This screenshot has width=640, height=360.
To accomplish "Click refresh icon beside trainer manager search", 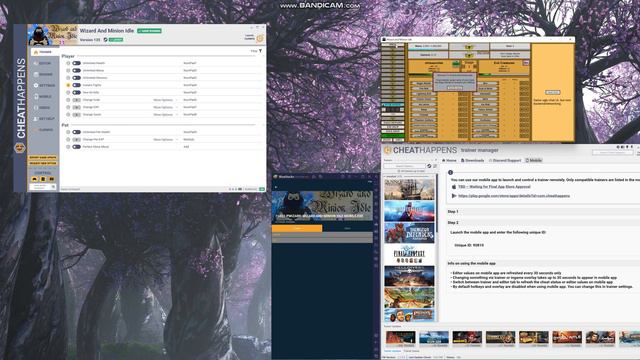I will 429,166.
